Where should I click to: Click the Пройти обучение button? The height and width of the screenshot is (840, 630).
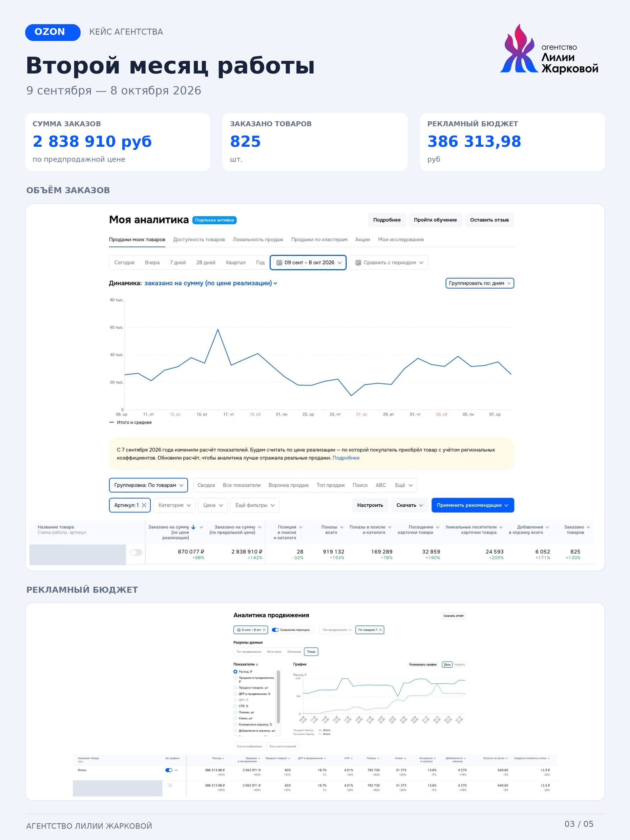435,220
